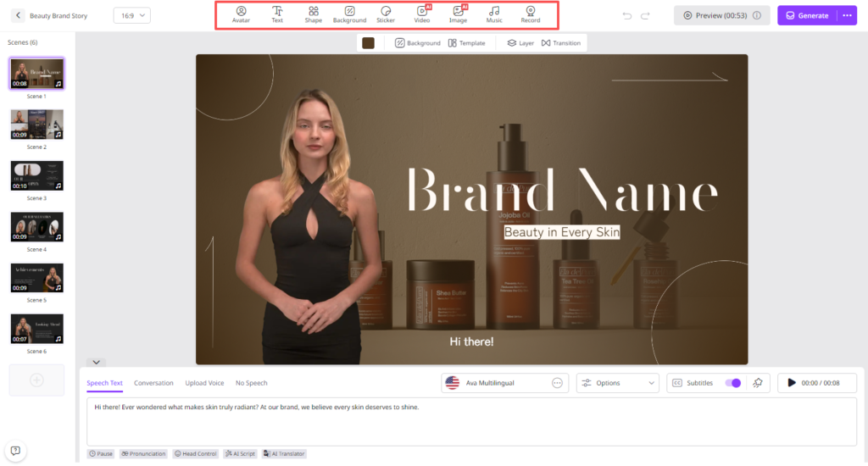The height and width of the screenshot is (466, 868).
Task: Switch to the Upload Voice tab
Action: pyautogui.click(x=204, y=383)
